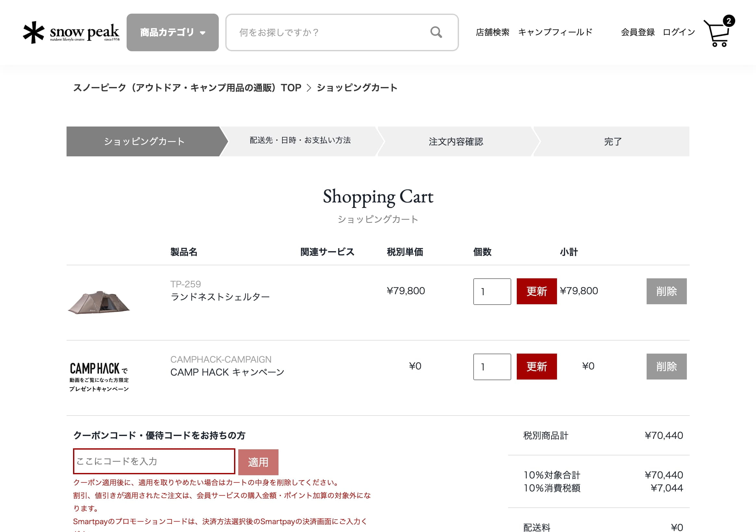Click the 税別単価 column header
The height and width of the screenshot is (532, 756).
point(405,252)
